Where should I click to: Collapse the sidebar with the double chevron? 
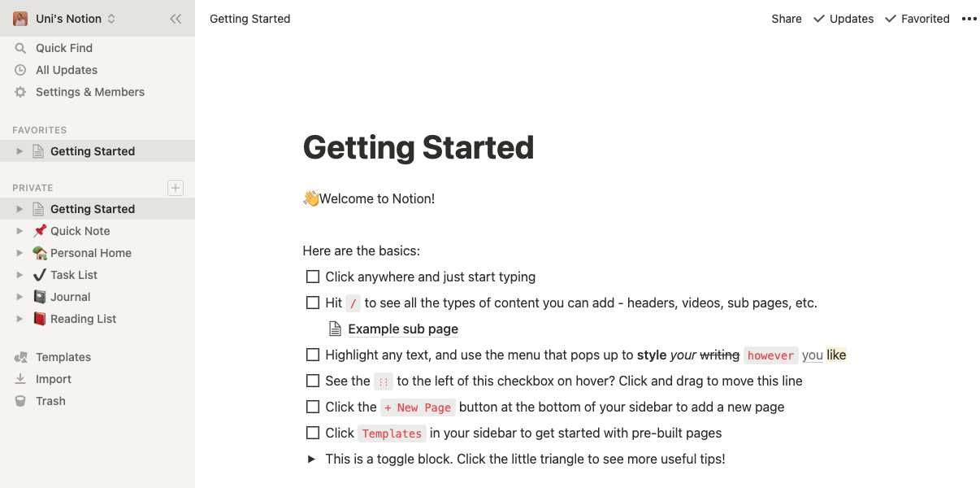[176, 19]
